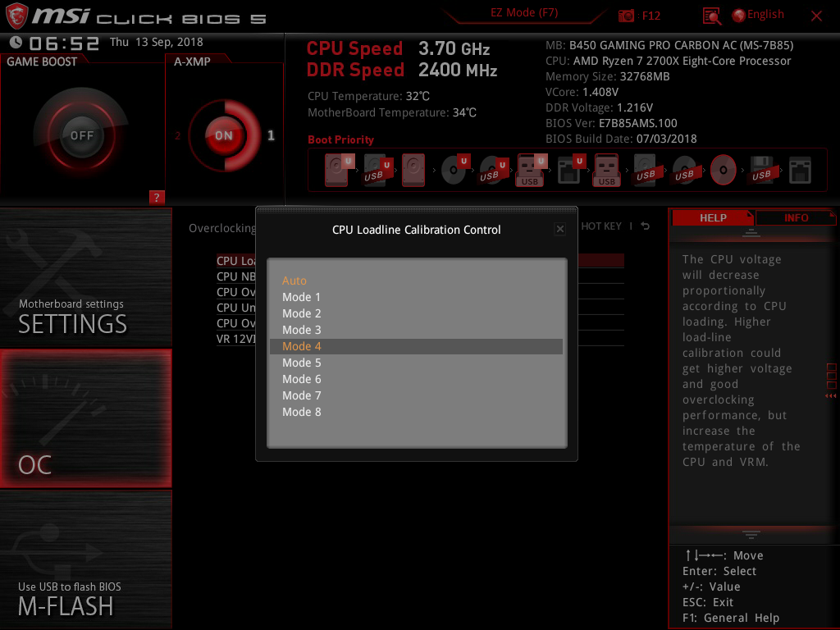The width and height of the screenshot is (840, 630).
Task: Select the UEFI network boot device
Action: [x=571, y=170]
